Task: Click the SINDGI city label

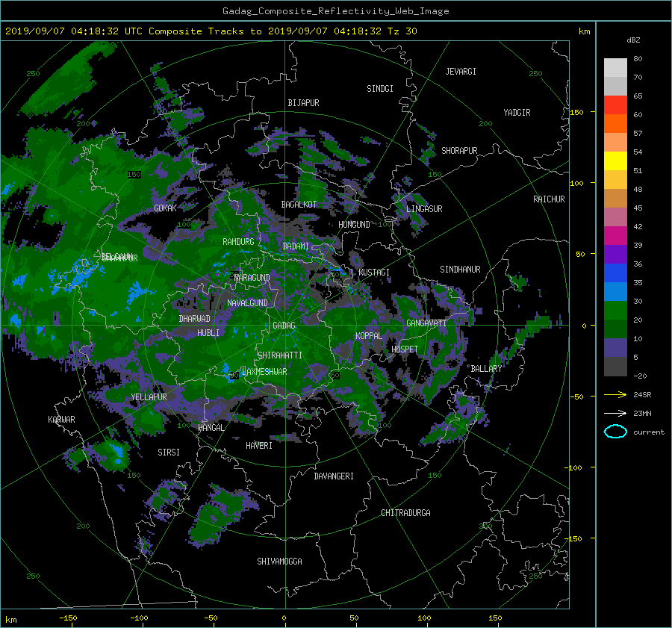Action: (x=380, y=89)
